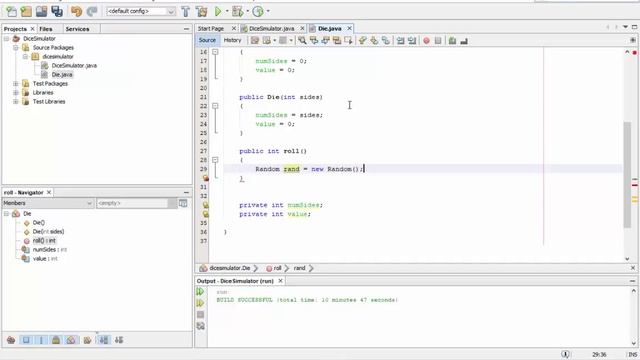The image size is (640, 360).
Task: Shift line left in editor toolbar
Action: 400,40
